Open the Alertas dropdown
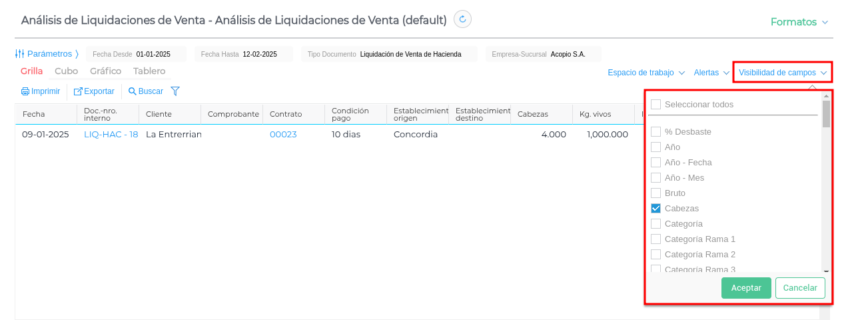The width and height of the screenshot is (868, 320). [711, 73]
